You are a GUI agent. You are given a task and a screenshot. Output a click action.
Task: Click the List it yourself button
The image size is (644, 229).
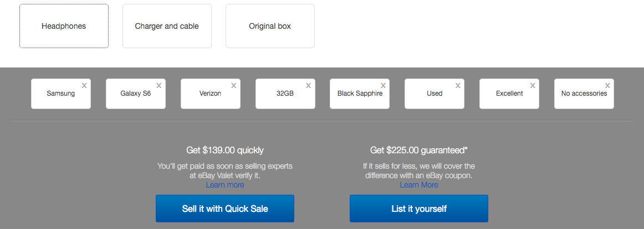pyautogui.click(x=419, y=209)
